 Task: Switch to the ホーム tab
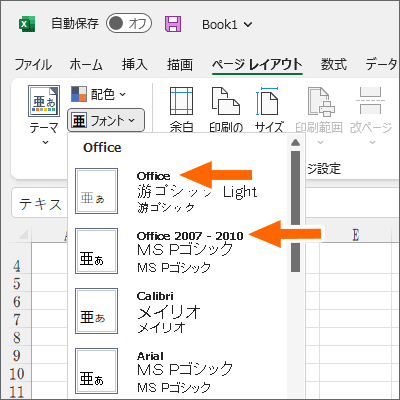click(x=86, y=64)
